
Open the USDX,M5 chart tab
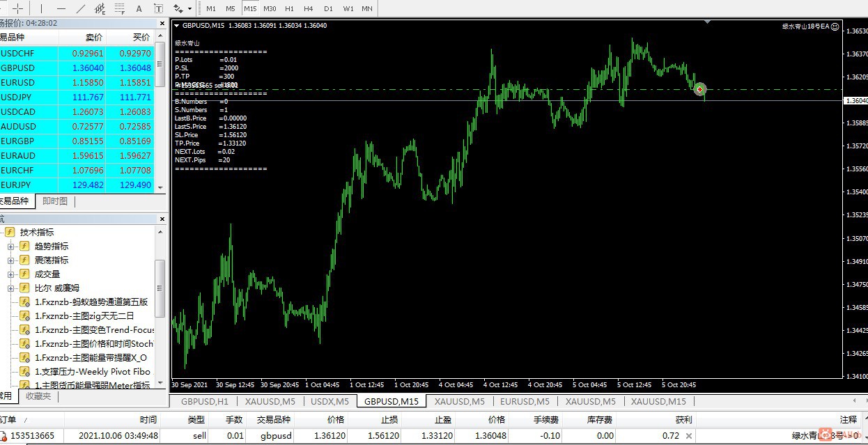pos(330,401)
